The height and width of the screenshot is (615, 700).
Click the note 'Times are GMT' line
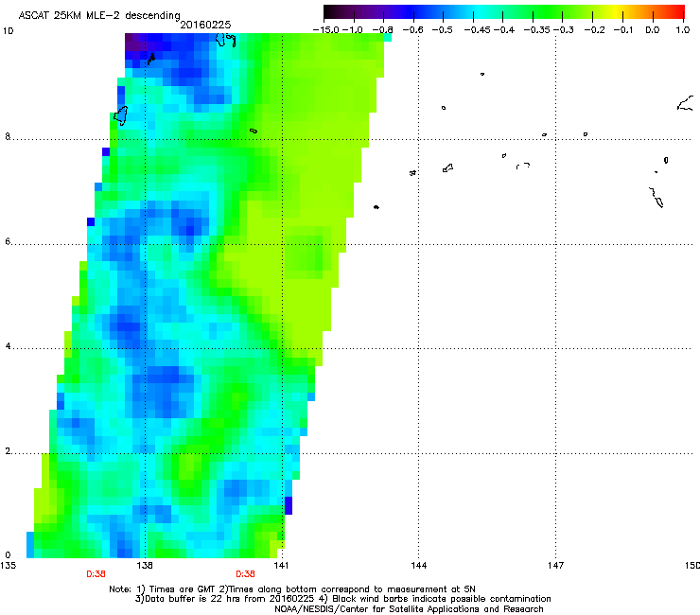click(x=292, y=589)
